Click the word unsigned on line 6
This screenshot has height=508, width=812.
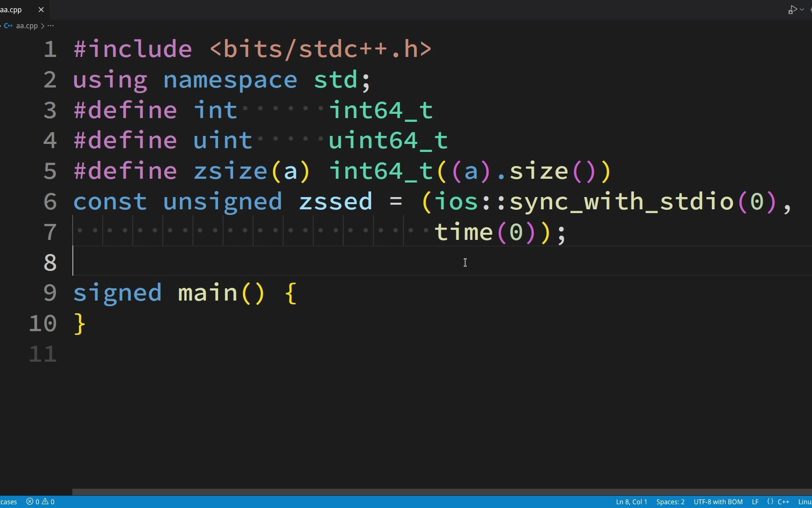point(223,201)
